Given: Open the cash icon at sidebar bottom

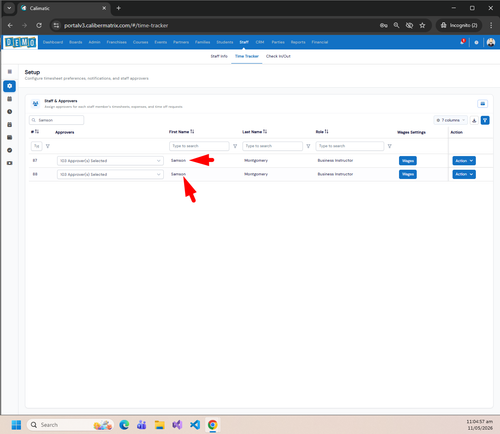Looking at the screenshot, I should [9, 163].
